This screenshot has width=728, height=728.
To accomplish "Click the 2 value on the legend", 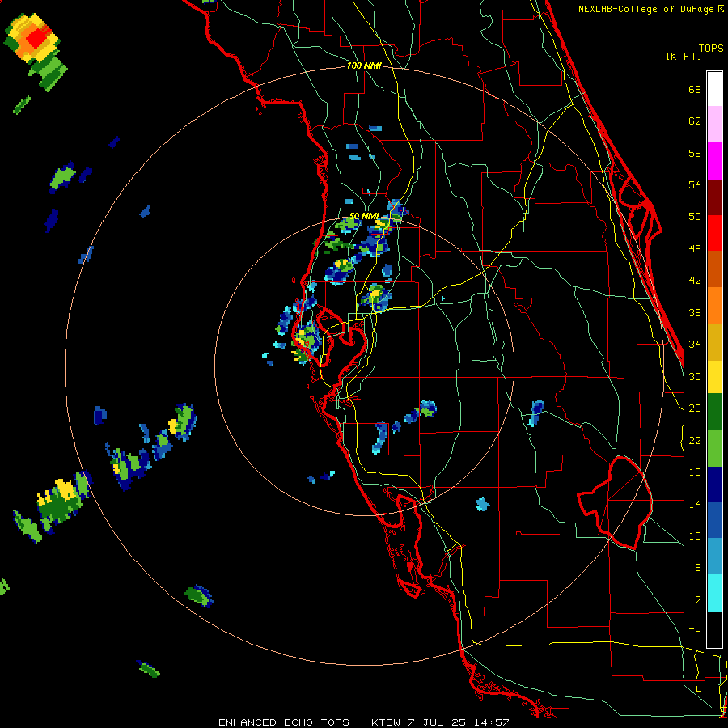I will coord(697,599).
